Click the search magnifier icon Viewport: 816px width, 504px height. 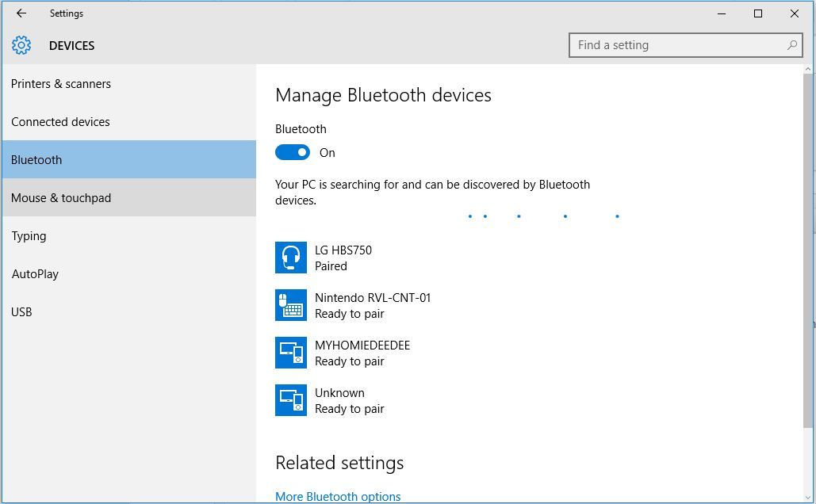pyautogui.click(x=792, y=45)
